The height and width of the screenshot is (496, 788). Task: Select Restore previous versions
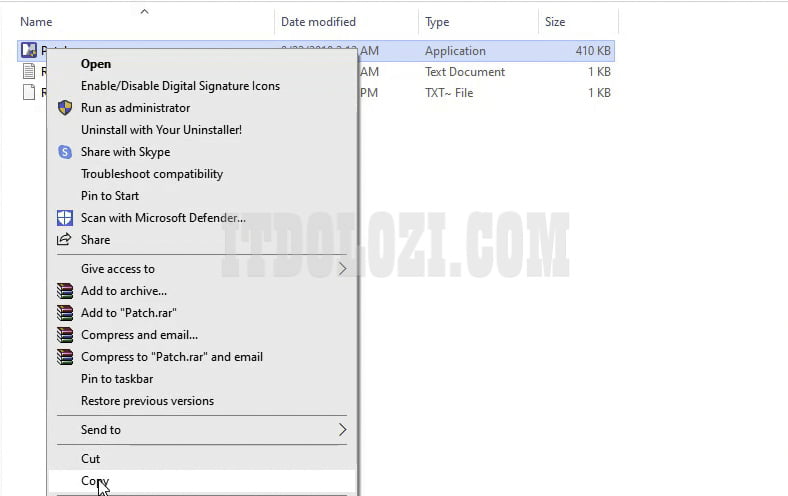147,401
